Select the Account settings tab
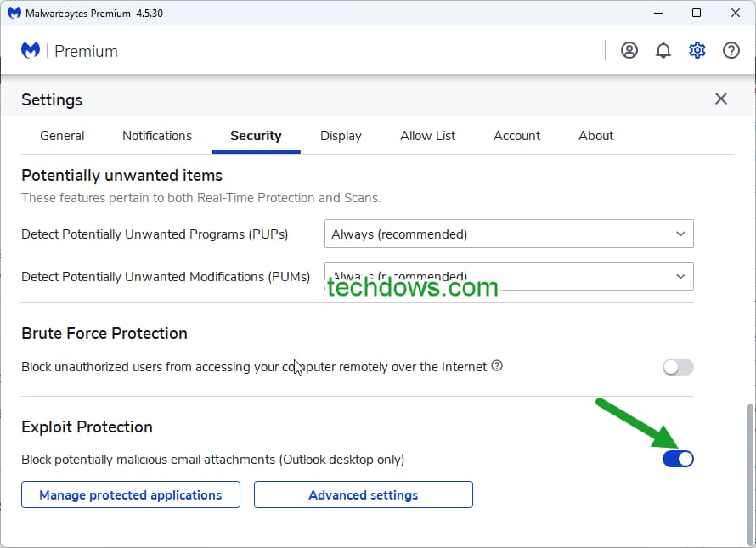 point(516,136)
